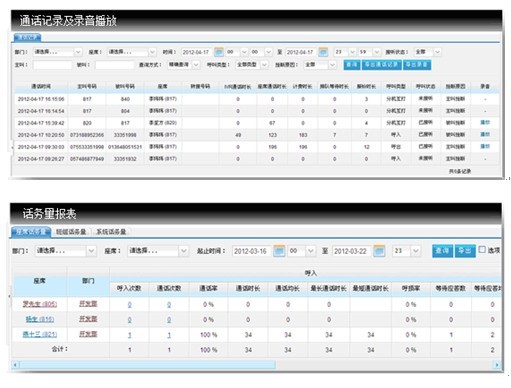Play recording for the 09:30:03 call

[x=485, y=146]
